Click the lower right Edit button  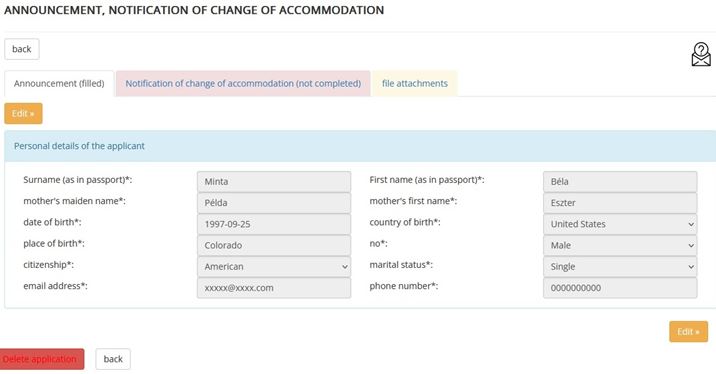689,332
